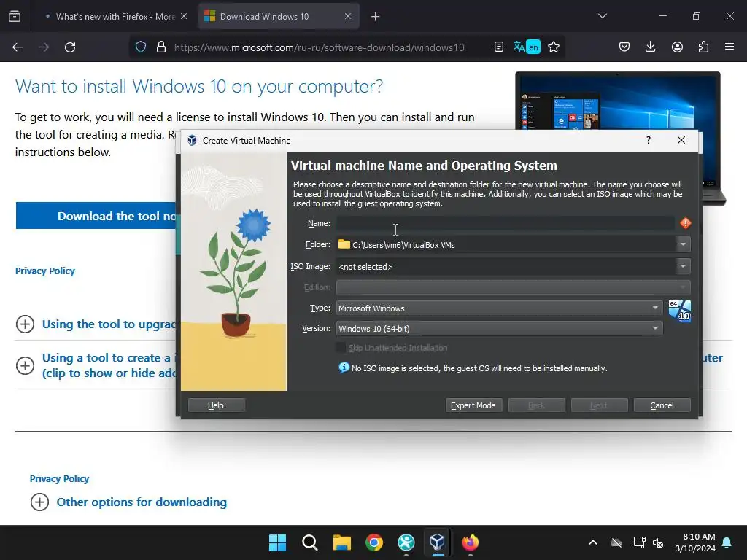
Task: Toggle Reader View icon in address bar
Action: [x=499, y=47]
